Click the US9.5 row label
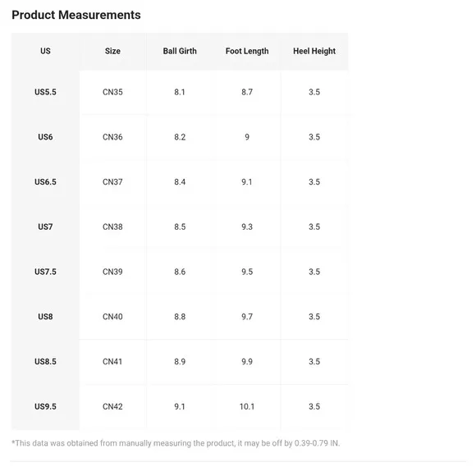The width and height of the screenshot is (476, 476). pyautogui.click(x=45, y=406)
